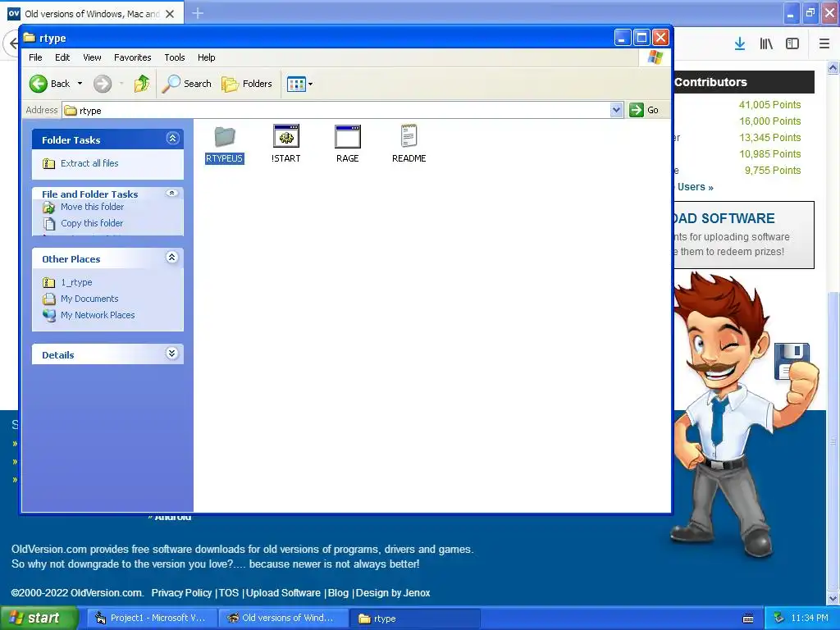Click the rtype window title bar folder icon
This screenshot has width=840, height=630.
click(30, 38)
